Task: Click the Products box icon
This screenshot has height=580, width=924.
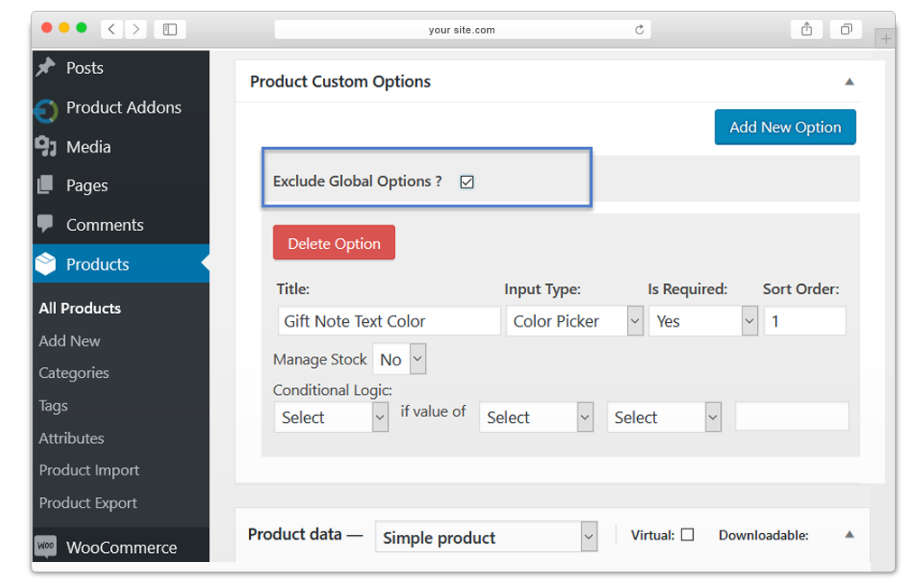Action: pos(45,263)
